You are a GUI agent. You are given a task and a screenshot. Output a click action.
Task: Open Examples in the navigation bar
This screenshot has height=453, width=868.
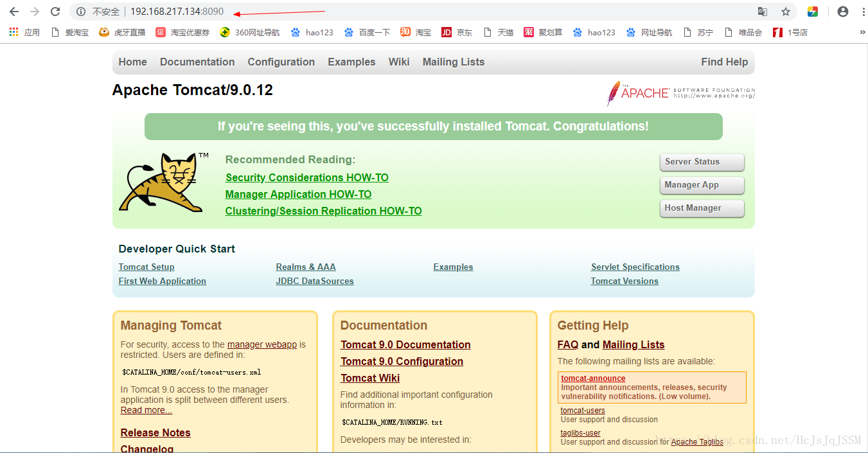[x=351, y=62]
